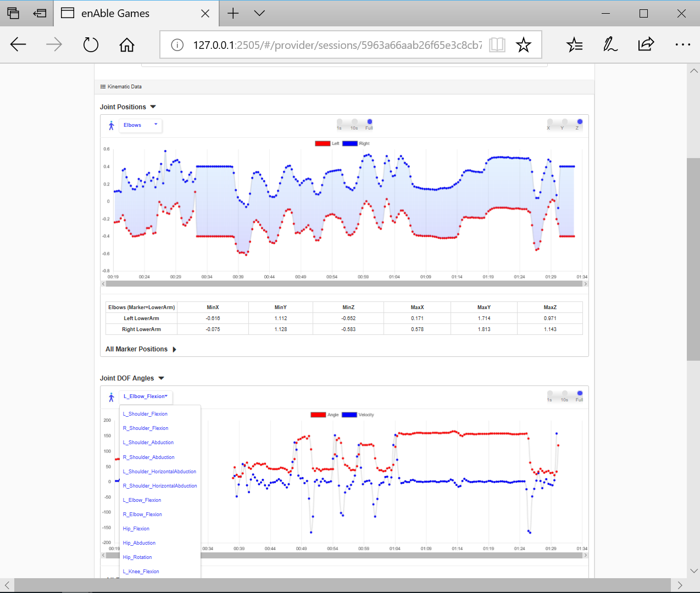
Task: Select 10s range for Joint Positions
Action: pyautogui.click(x=354, y=122)
